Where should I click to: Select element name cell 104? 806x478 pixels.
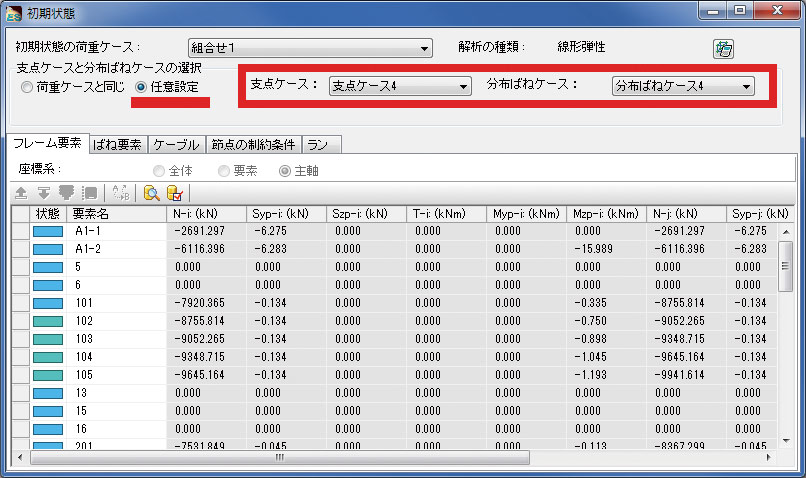[116, 357]
